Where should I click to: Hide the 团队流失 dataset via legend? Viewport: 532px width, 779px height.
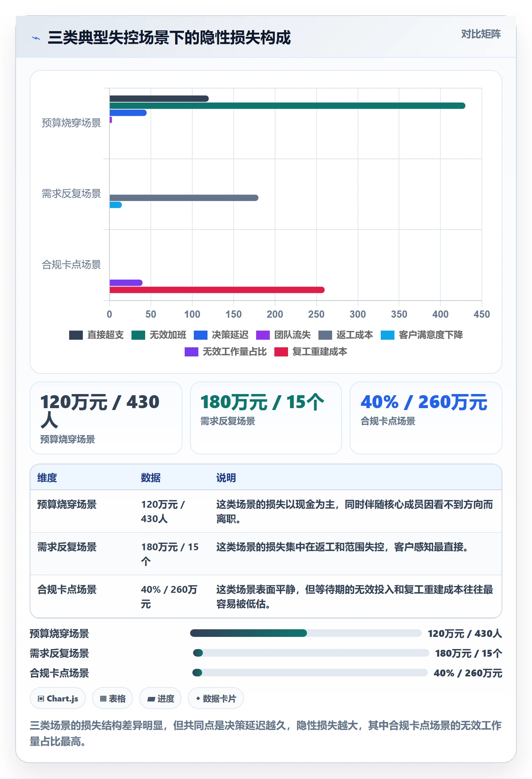point(283,335)
